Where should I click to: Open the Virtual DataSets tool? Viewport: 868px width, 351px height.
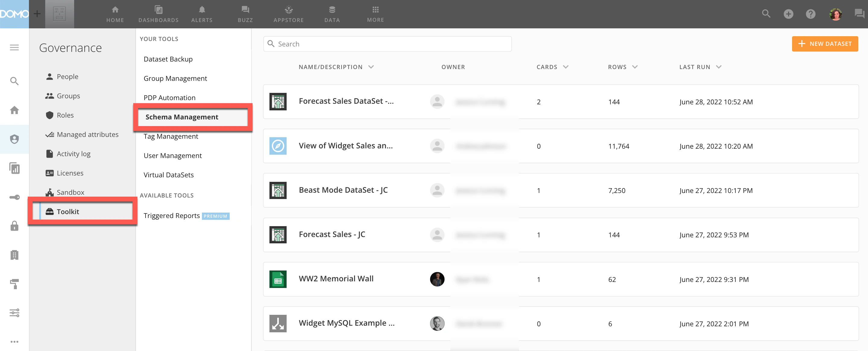click(168, 175)
